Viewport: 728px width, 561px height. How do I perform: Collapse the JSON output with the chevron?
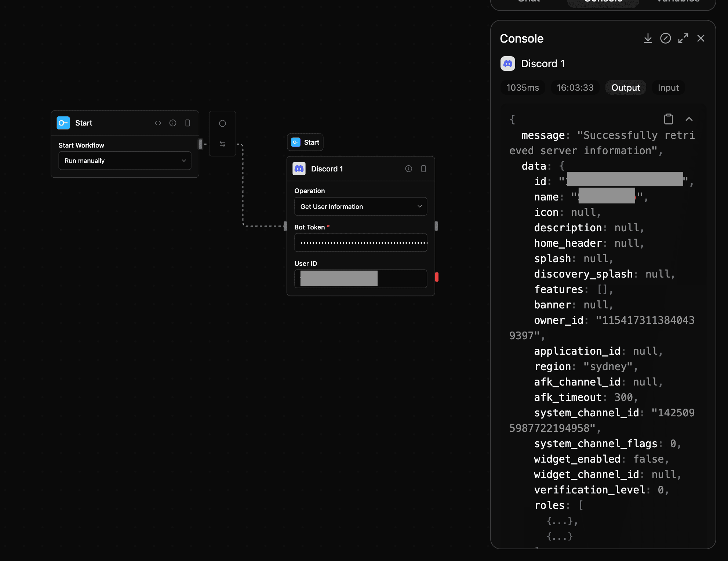click(689, 119)
